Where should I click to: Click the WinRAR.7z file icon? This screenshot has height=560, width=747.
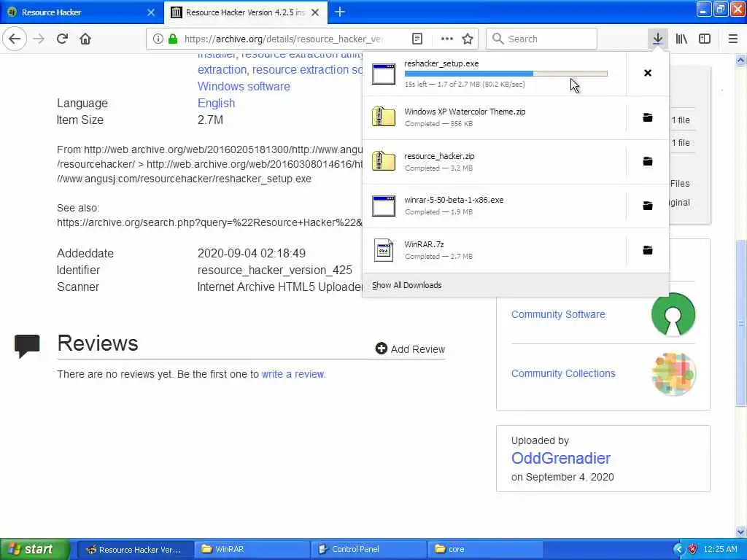(x=384, y=250)
